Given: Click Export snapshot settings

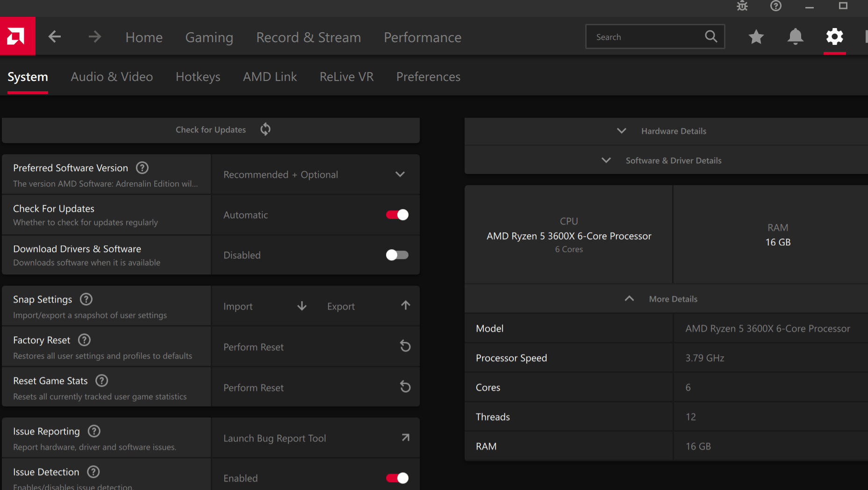Looking at the screenshot, I should [341, 306].
